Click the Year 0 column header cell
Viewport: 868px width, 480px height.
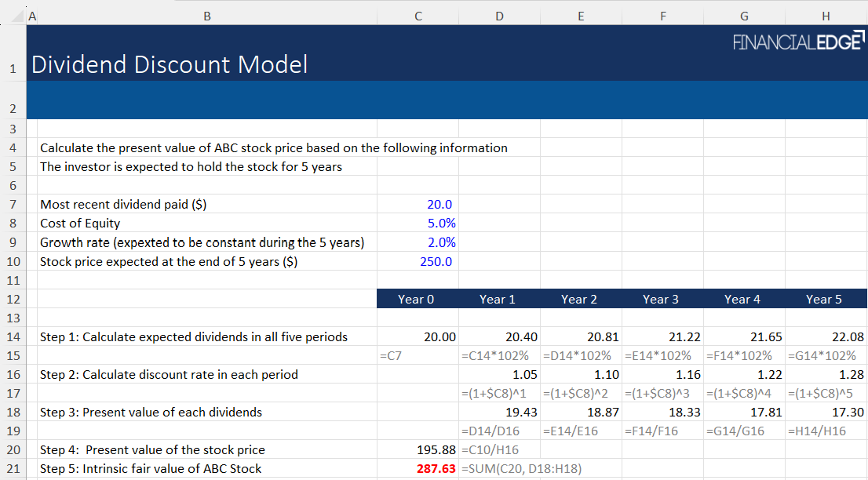[x=416, y=299]
